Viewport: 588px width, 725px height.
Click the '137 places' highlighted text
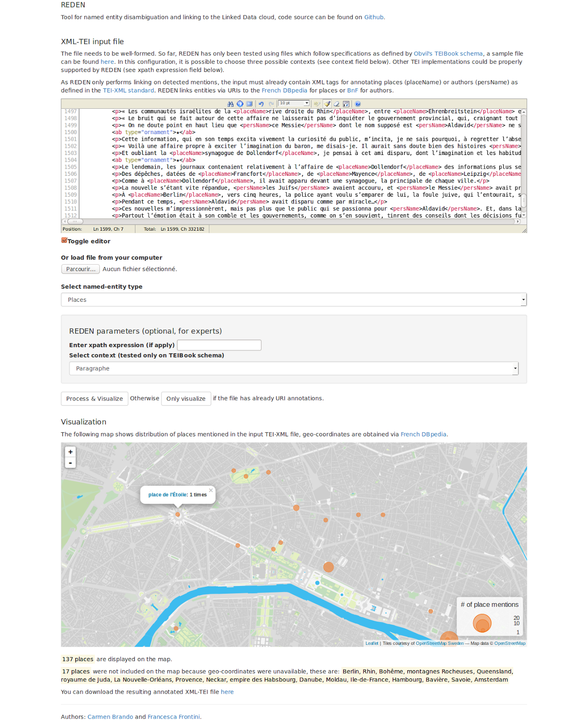coord(77,659)
